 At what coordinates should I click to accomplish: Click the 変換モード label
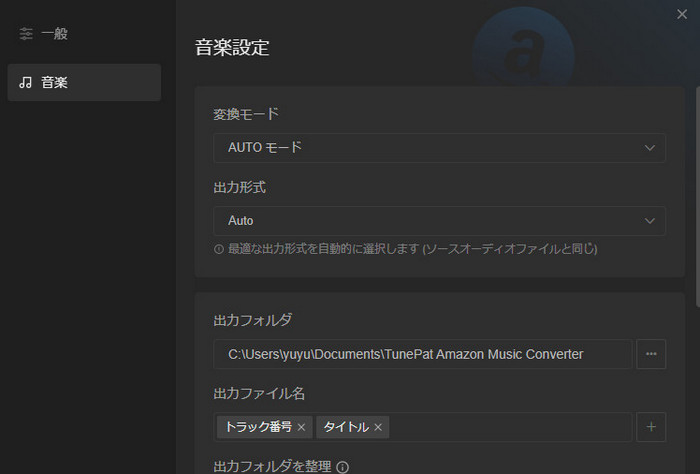(x=246, y=114)
